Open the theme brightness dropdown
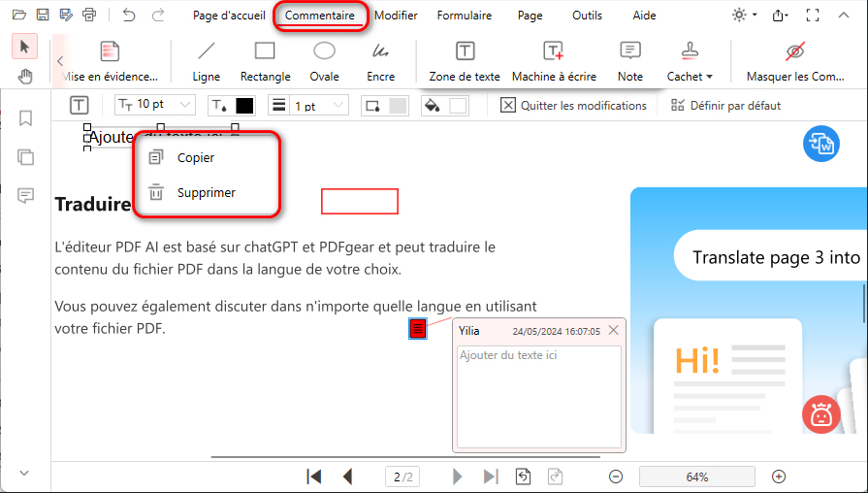Screen dimensions: 868x493 coord(745,15)
